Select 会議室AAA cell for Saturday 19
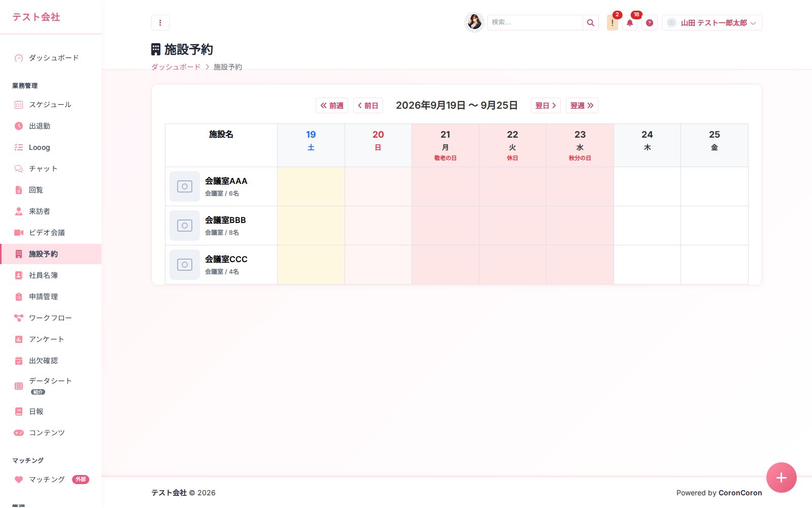This screenshot has height=508, width=812. [x=311, y=186]
